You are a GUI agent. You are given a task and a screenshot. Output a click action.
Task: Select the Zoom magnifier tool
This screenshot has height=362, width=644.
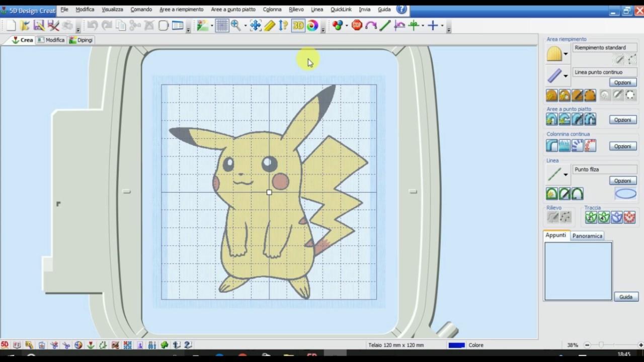coord(235,26)
